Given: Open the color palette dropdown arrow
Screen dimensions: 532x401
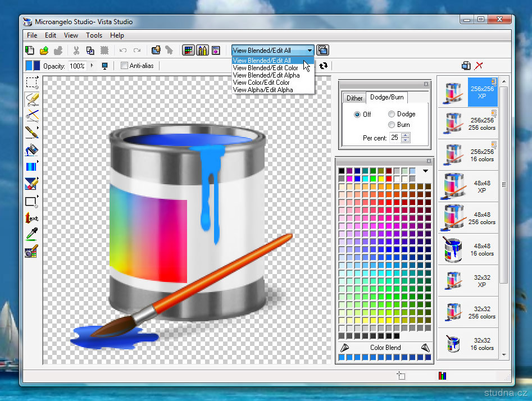Looking at the screenshot, I should pyautogui.click(x=425, y=171).
